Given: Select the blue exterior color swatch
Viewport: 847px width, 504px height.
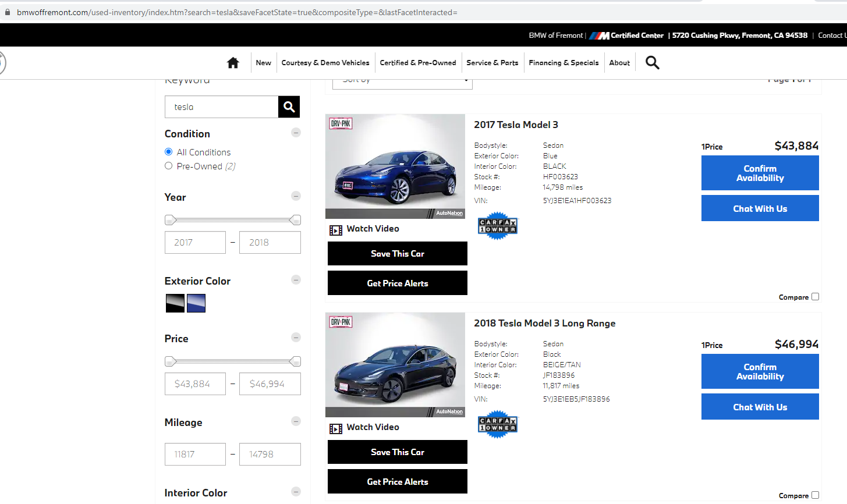Looking at the screenshot, I should pyautogui.click(x=196, y=303).
